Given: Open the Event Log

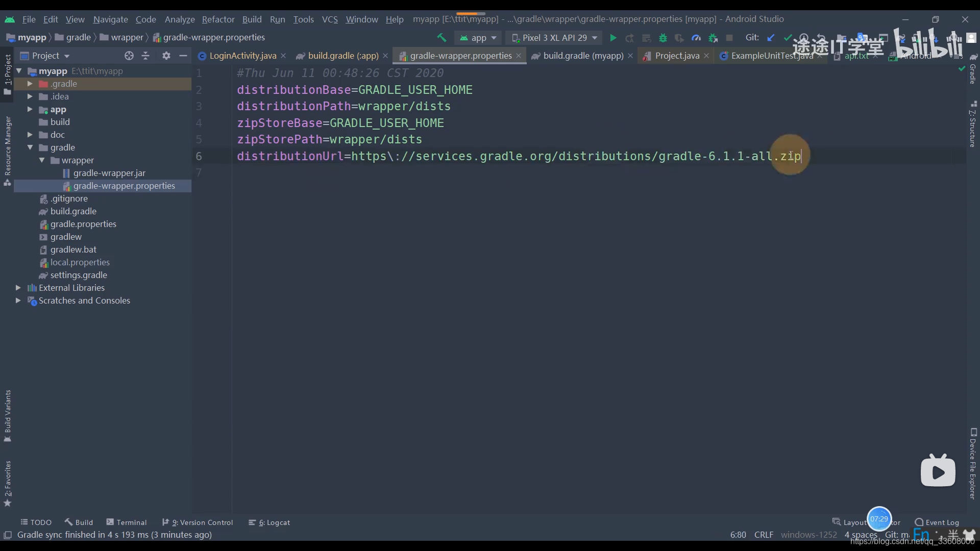Looking at the screenshot, I should pos(937,522).
